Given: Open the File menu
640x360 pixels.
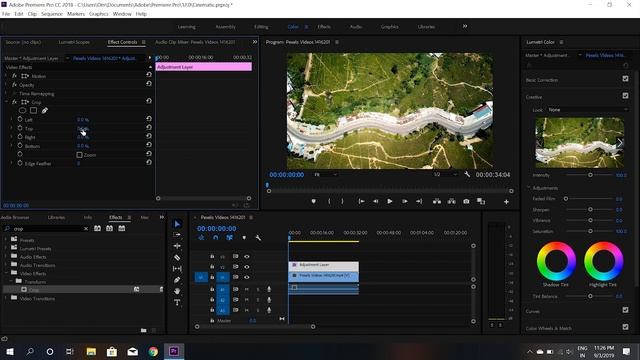Looking at the screenshot, I should [x=6, y=14].
